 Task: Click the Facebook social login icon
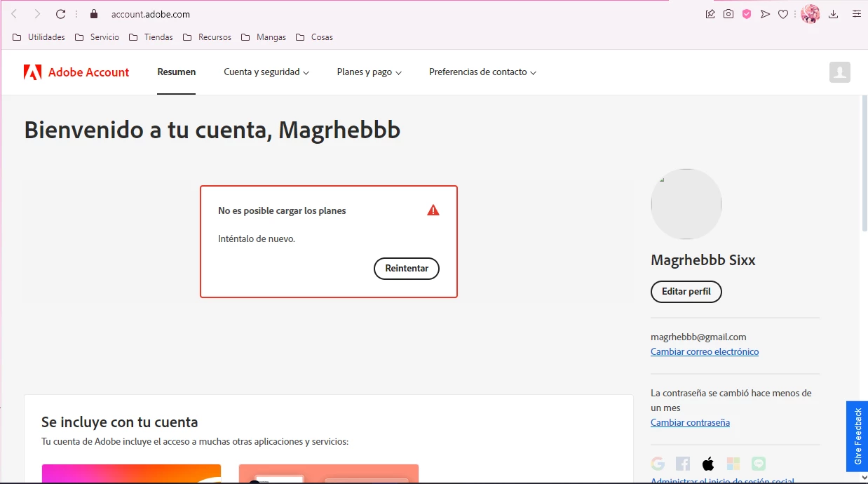coord(683,464)
